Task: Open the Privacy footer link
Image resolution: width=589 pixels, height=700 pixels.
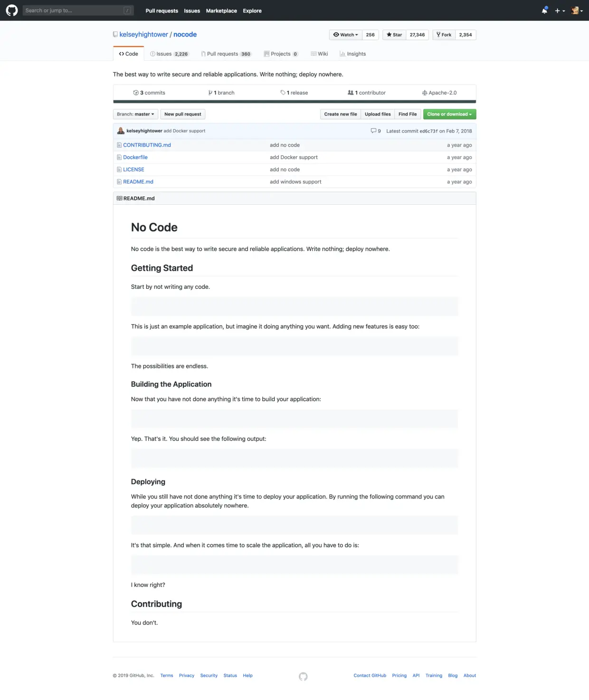Action: coord(187,675)
